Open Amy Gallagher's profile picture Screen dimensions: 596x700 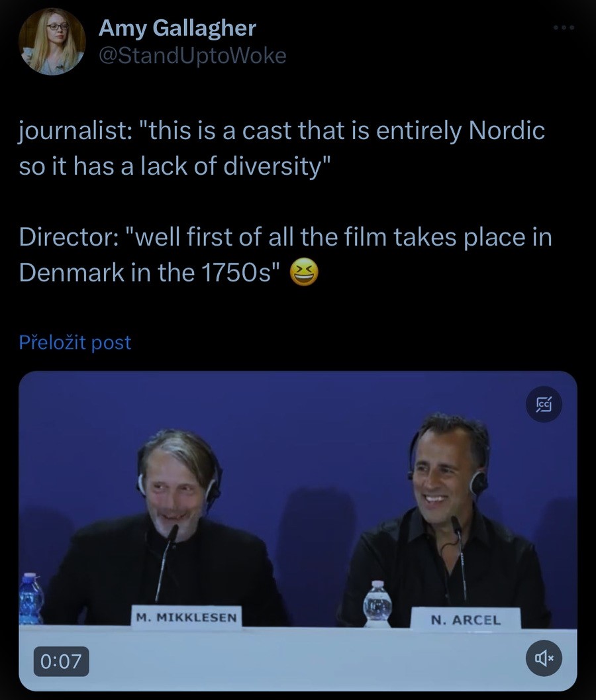click(x=52, y=41)
